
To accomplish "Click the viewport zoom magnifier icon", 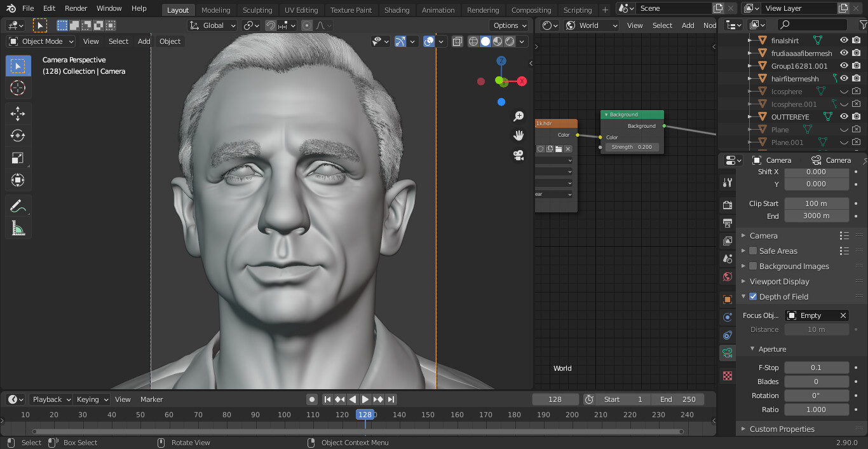I will coord(519,116).
